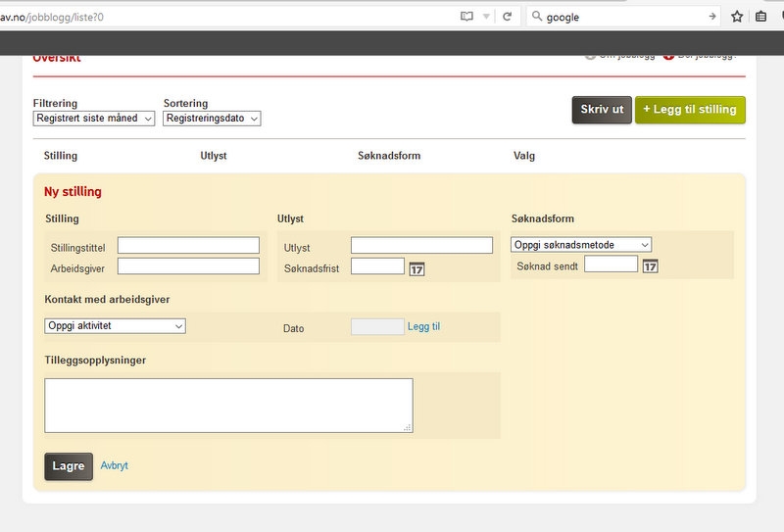
Task: Cancel via the Avbryt link
Action: 114,465
